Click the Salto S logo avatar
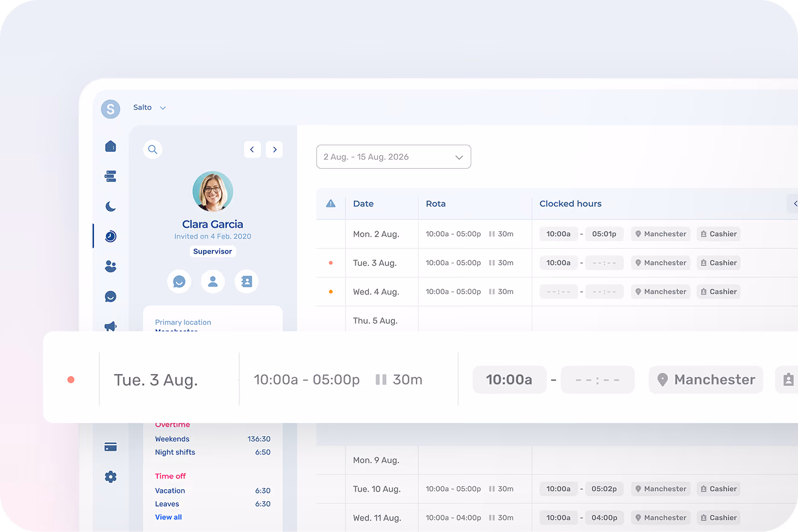This screenshot has width=798, height=532. point(110,108)
